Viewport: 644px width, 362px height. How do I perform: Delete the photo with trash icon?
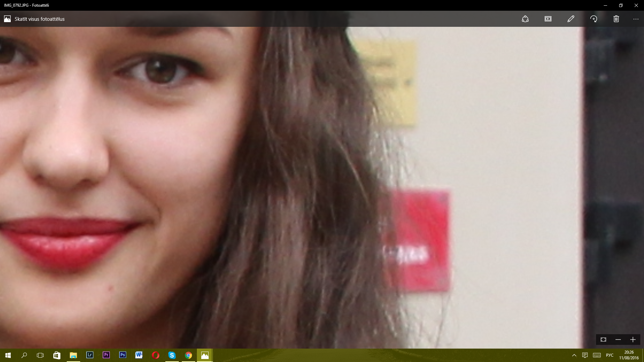coord(616,19)
